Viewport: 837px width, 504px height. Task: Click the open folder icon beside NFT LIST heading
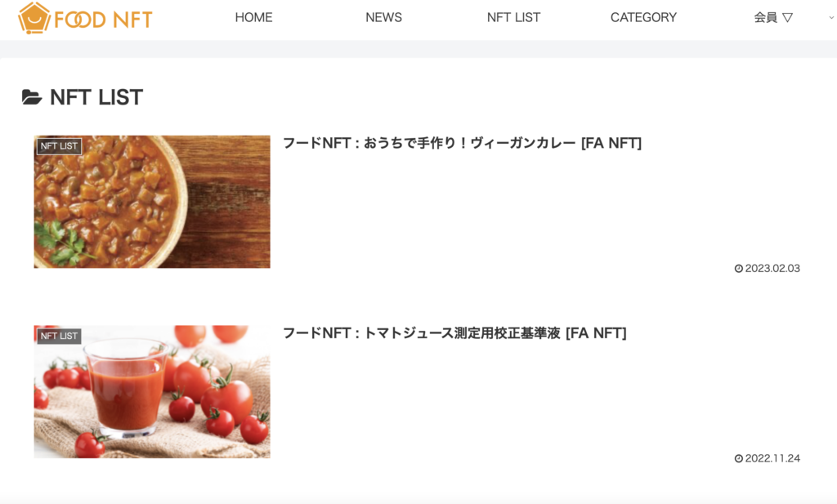(32, 97)
